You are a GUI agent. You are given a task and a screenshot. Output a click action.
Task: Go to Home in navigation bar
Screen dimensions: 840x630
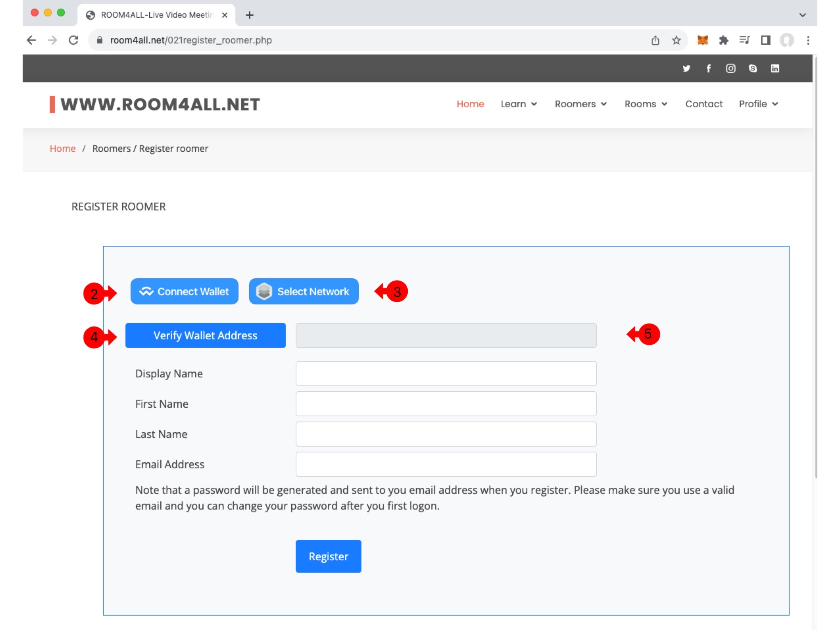(470, 104)
